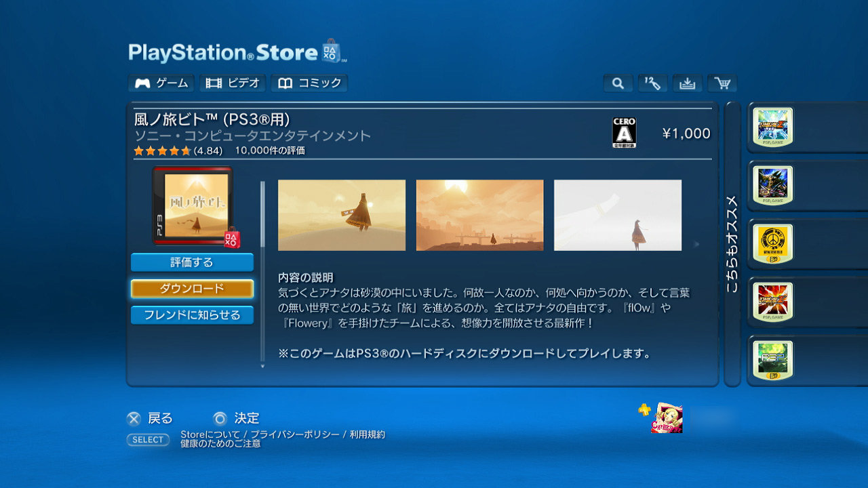Open the download list icon

tap(688, 83)
